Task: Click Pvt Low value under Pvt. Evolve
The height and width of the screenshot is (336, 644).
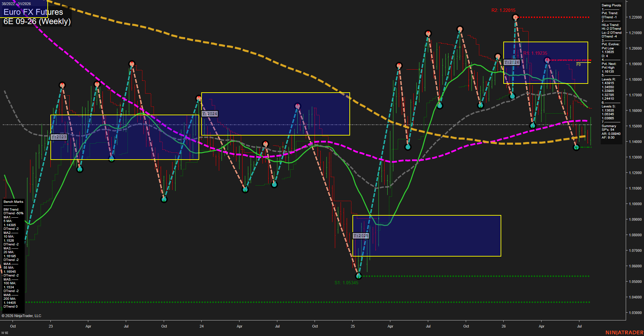Action: pyautogui.click(x=608, y=52)
